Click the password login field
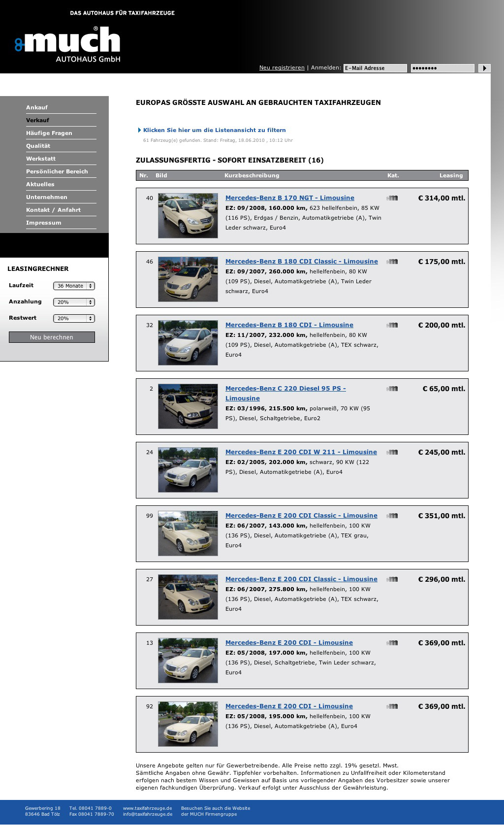 (x=442, y=68)
